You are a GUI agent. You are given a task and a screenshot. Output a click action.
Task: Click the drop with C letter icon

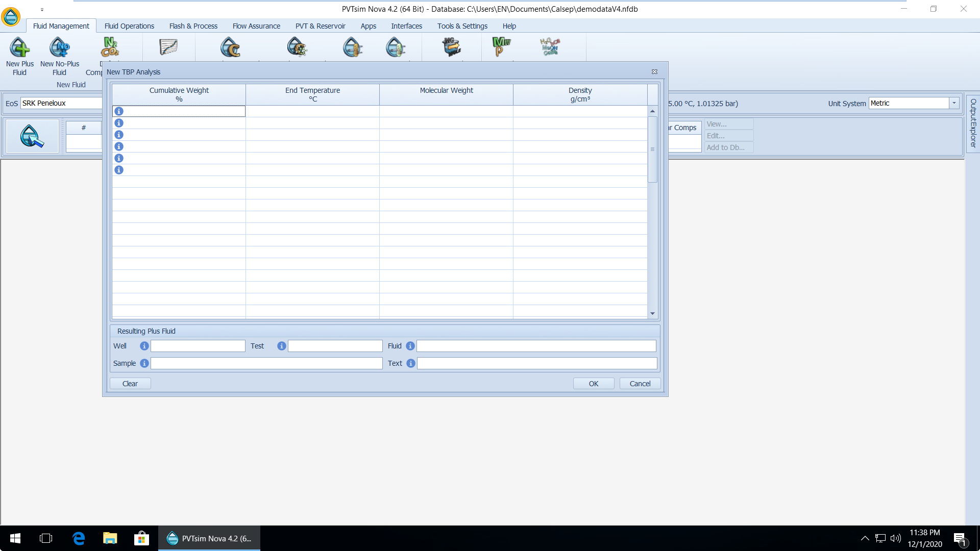(x=230, y=47)
